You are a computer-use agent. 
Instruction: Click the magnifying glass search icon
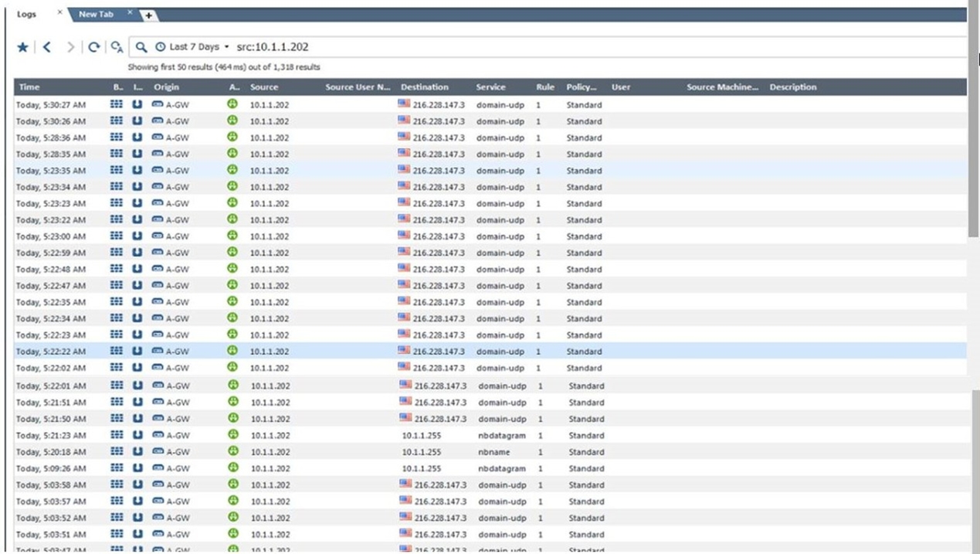(x=141, y=47)
